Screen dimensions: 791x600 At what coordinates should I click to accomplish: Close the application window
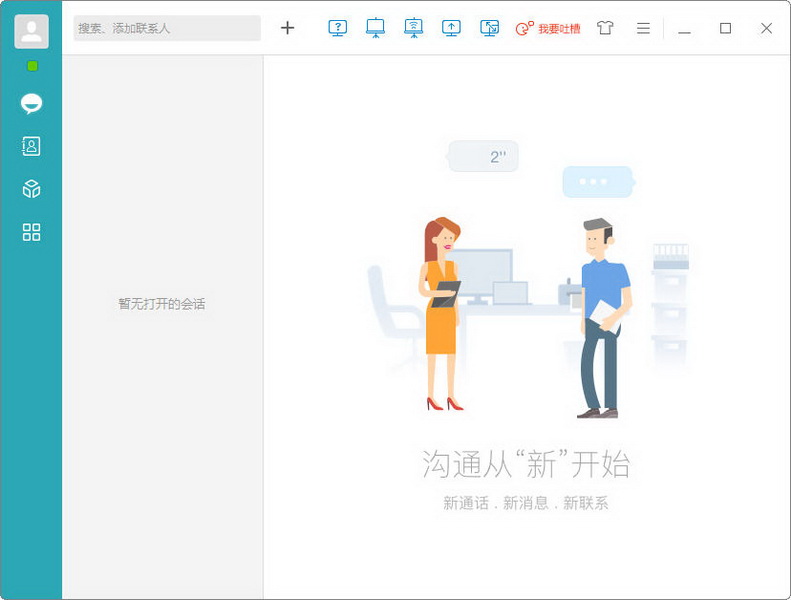[x=766, y=28]
